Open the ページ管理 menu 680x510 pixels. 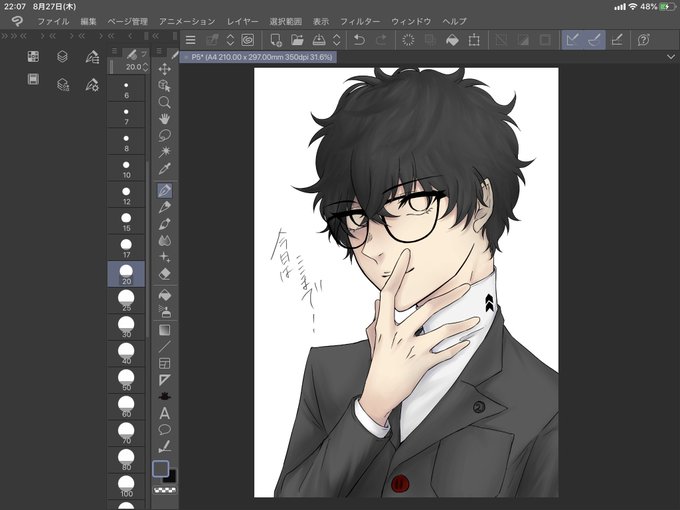pyautogui.click(x=128, y=21)
